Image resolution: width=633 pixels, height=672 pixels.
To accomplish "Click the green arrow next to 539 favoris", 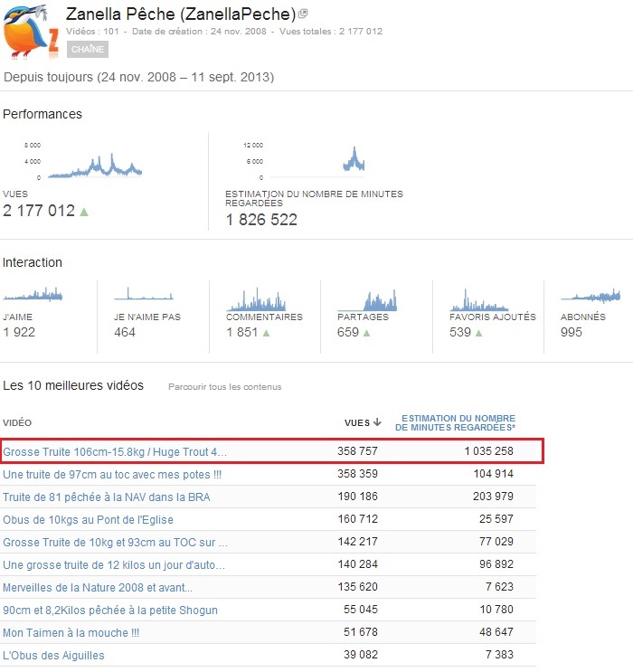I will (x=478, y=333).
